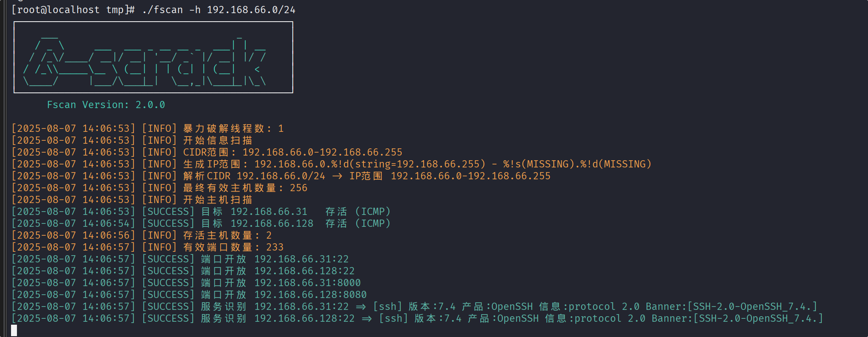Image resolution: width=868 pixels, height=337 pixels.
Task: Click the IP address 192.168.66.31 ICMP alive line
Action: [201, 212]
